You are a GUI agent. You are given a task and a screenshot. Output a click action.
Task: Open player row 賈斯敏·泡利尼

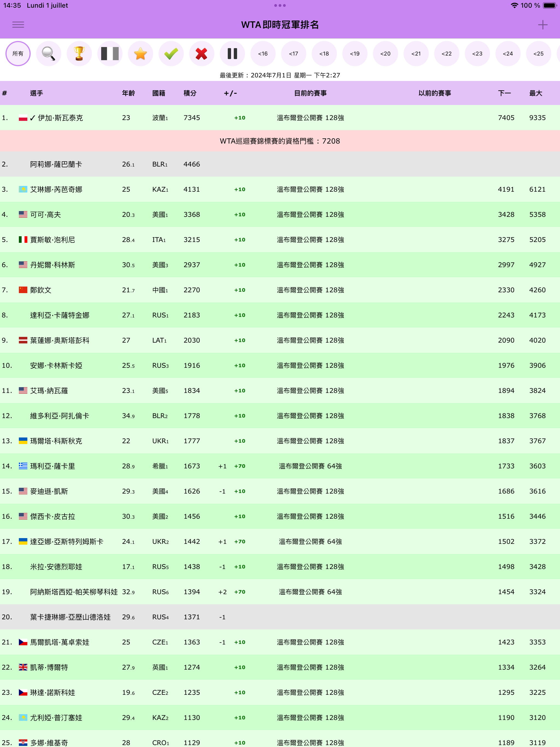tap(280, 240)
